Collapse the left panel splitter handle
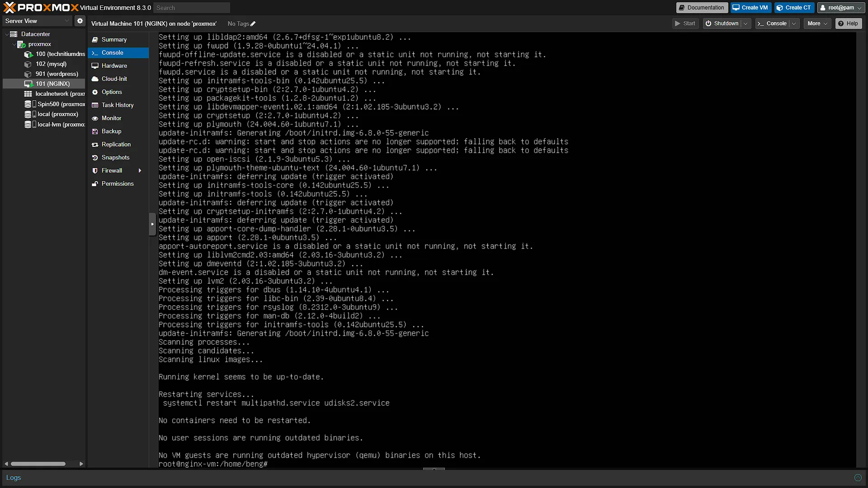Image resolution: width=868 pixels, height=488 pixels. [152, 224]
